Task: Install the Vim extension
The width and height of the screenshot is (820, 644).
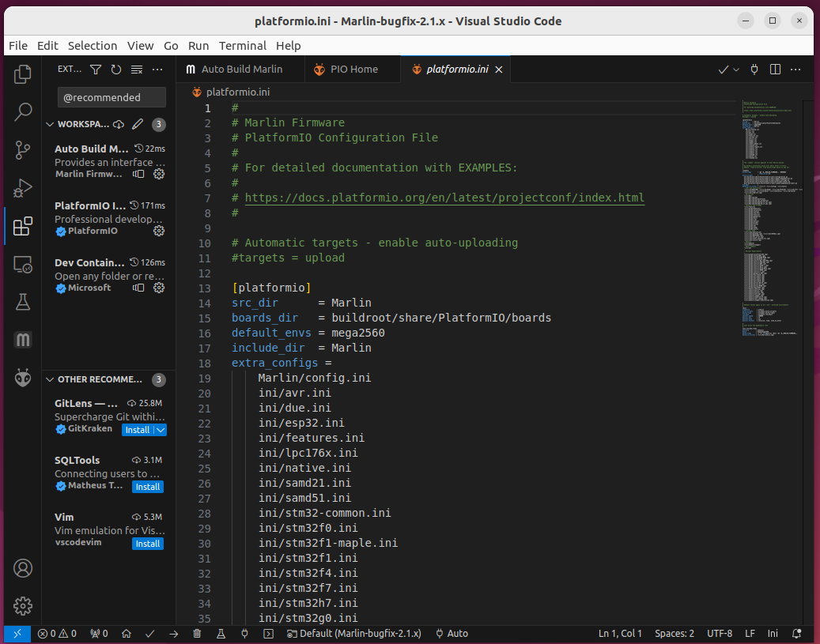Action: [147, 543]
